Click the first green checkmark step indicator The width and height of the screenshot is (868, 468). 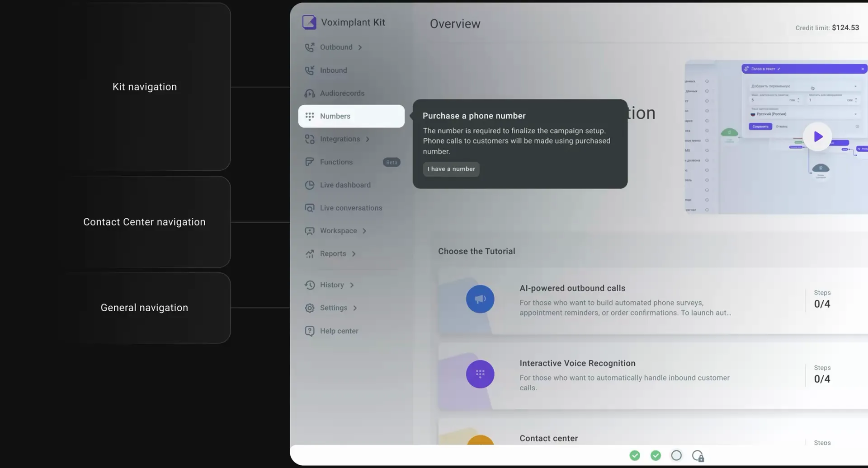[x=635, y=455]
